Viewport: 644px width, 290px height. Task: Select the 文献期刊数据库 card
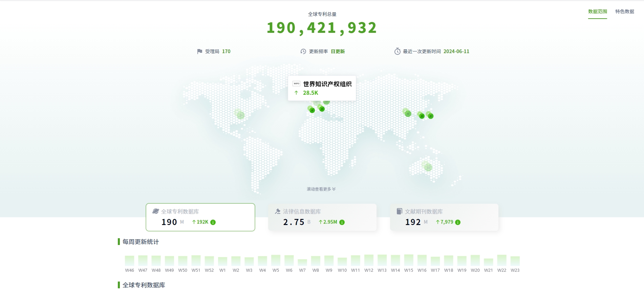[x=444, y=217]
